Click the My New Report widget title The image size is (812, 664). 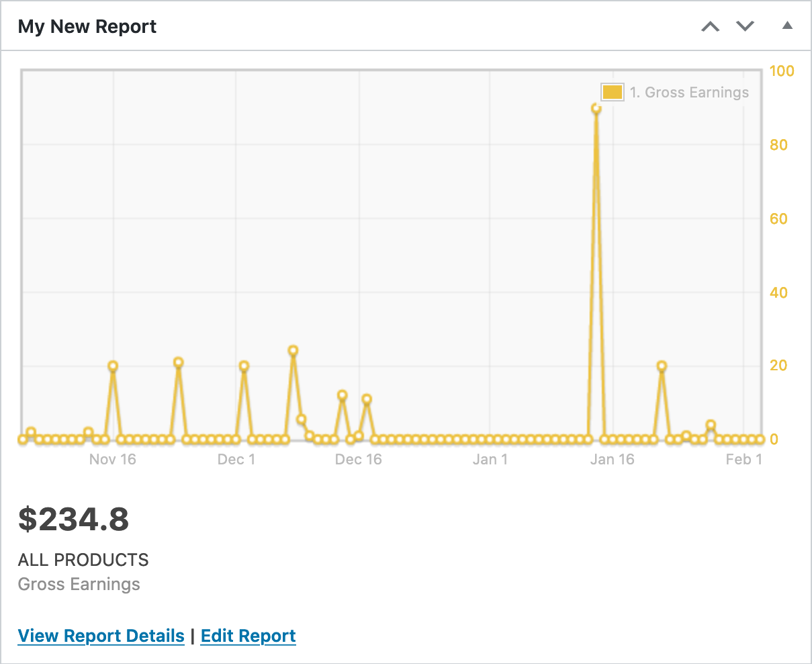tap(87, 27)
